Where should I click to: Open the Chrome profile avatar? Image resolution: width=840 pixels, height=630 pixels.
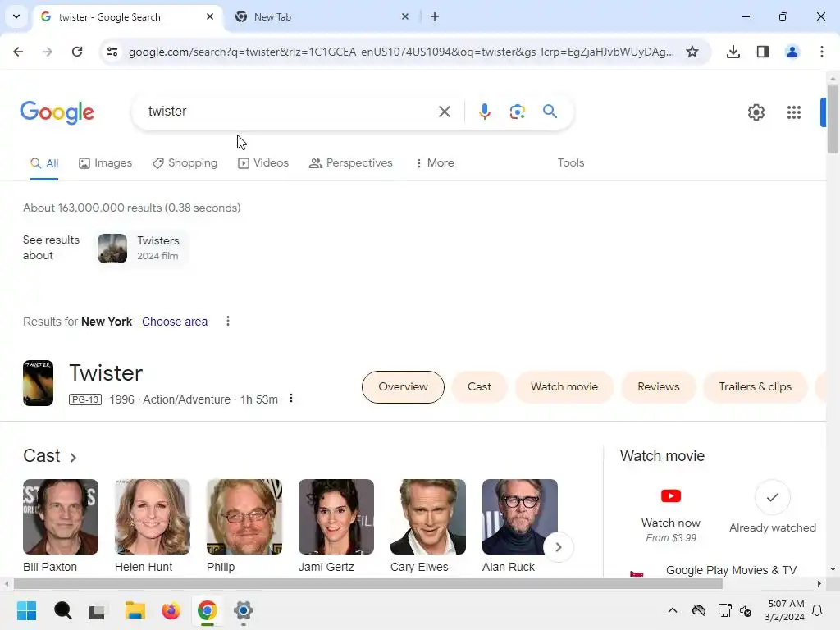click(792, 52)
